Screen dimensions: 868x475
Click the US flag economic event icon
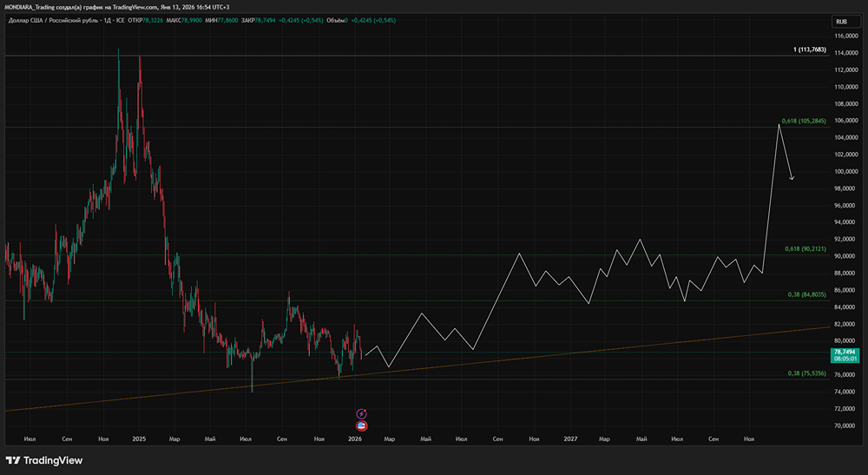pyautogui.click(x=362, y=426)
